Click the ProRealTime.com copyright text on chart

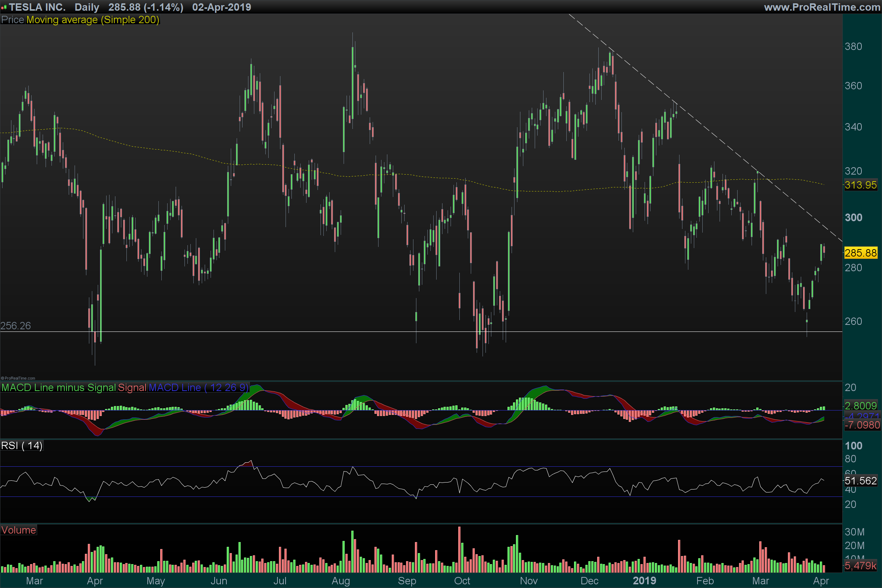click(18, 378)
